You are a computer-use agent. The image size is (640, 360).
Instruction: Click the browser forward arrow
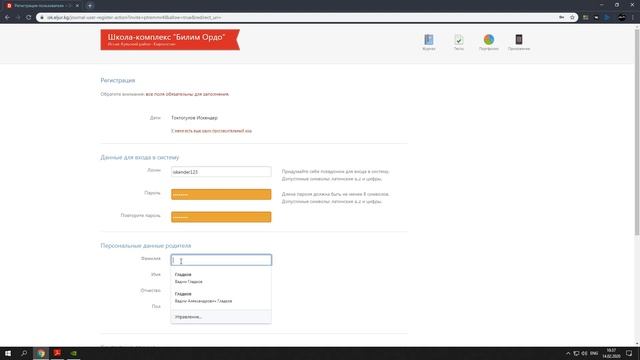(18, 18)
